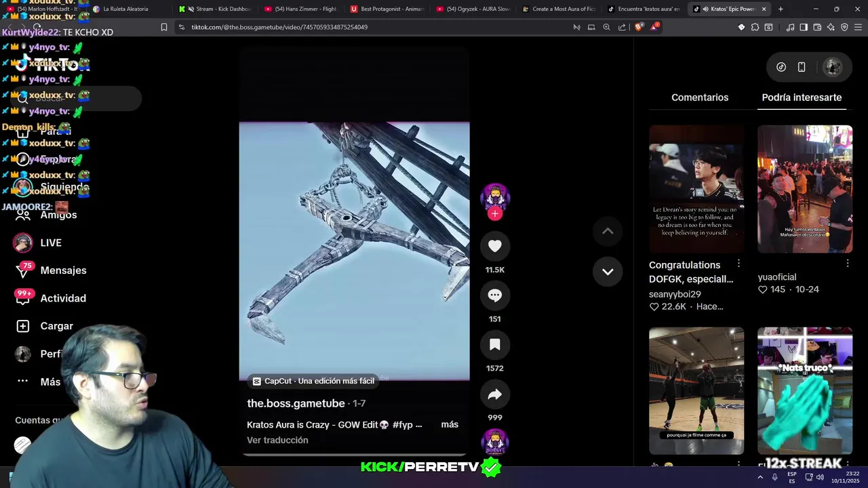Open yuaoficial profile link

(x=777, y=277)
